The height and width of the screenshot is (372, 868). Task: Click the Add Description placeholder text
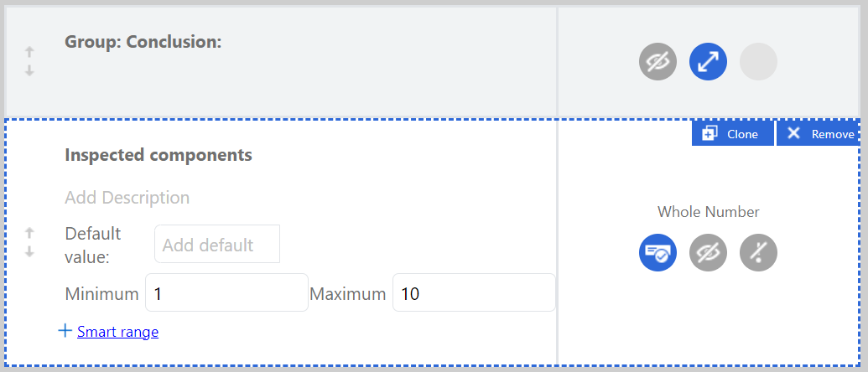click(127, 198)
